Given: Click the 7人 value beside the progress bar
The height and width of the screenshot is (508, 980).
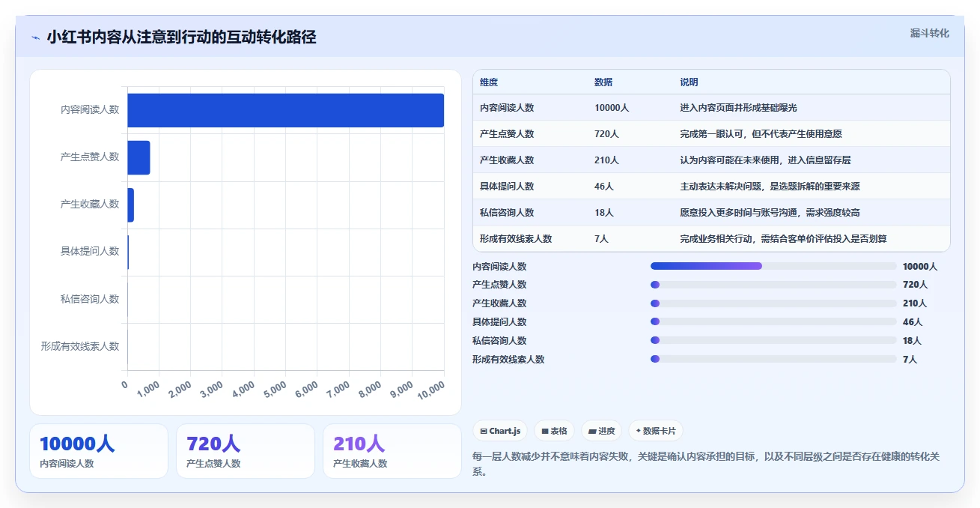Looking at the screenshot, I should coord(910,360).
